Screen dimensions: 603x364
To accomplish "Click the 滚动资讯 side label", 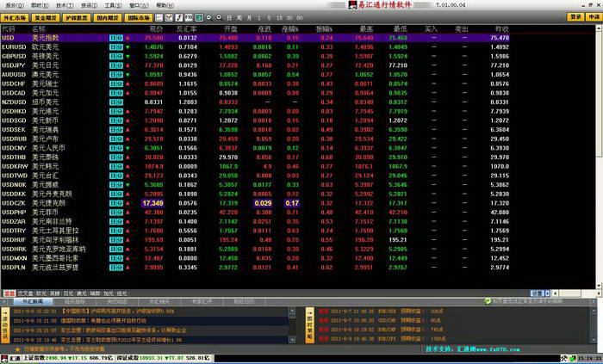I will (5, 324).
